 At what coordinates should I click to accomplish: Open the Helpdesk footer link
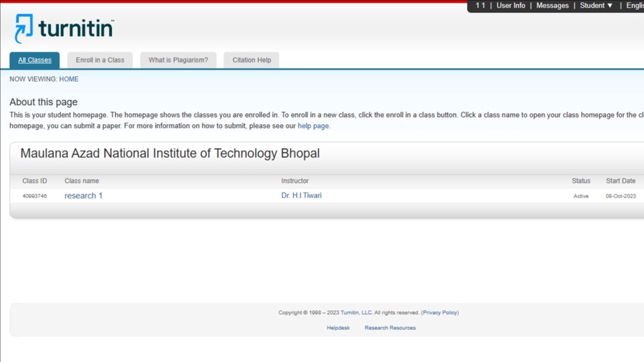[x=338, y=328]
